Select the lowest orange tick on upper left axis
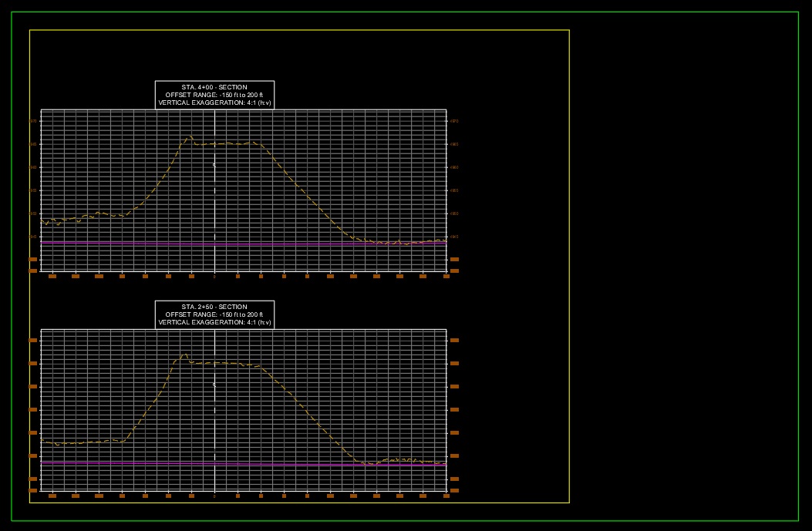The height and width of the screenshot is (531, 812). 32,271
